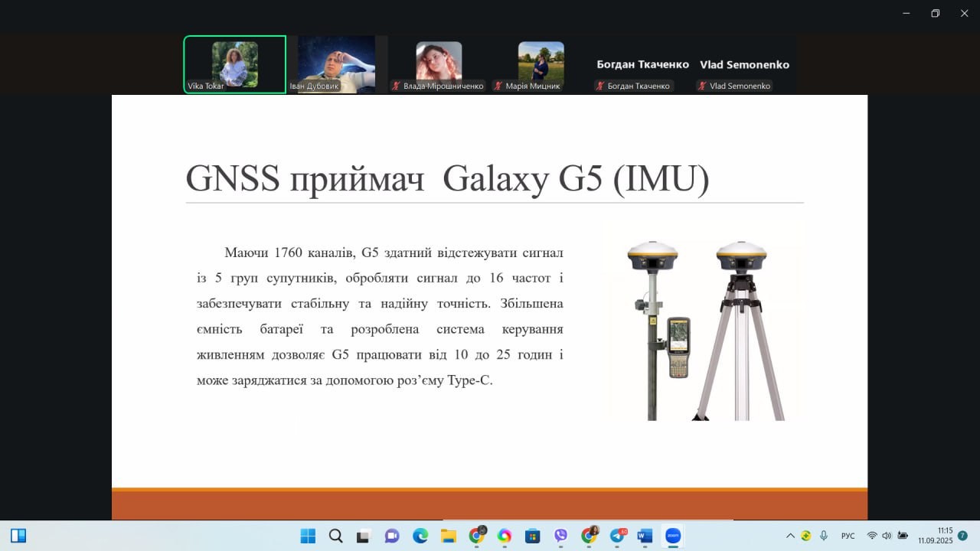The image size is (980, 551).
Task: Open File Explorer from the taskbar
Action: pyautogui.click(x=448, y=536)
